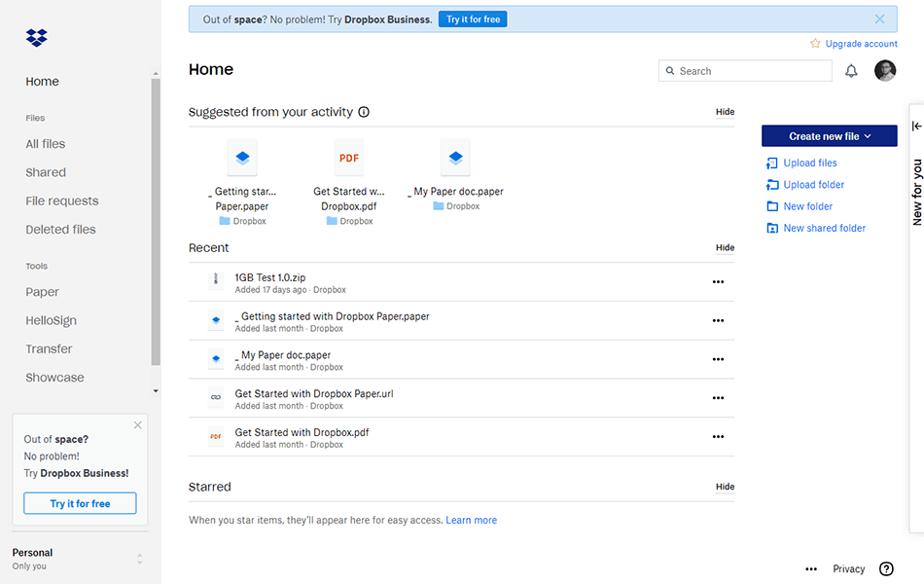Click Try it for free in sidebar card
The width and height of the screenshot is (924, 584).
click(x=80, y=503)
